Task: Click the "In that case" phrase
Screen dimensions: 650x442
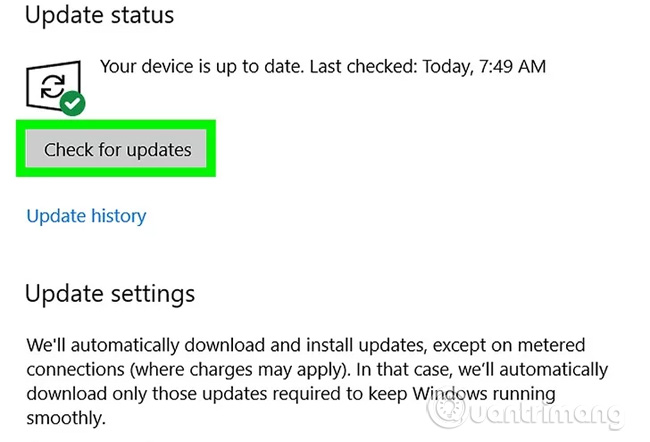Action: click(x=411, y=368)
